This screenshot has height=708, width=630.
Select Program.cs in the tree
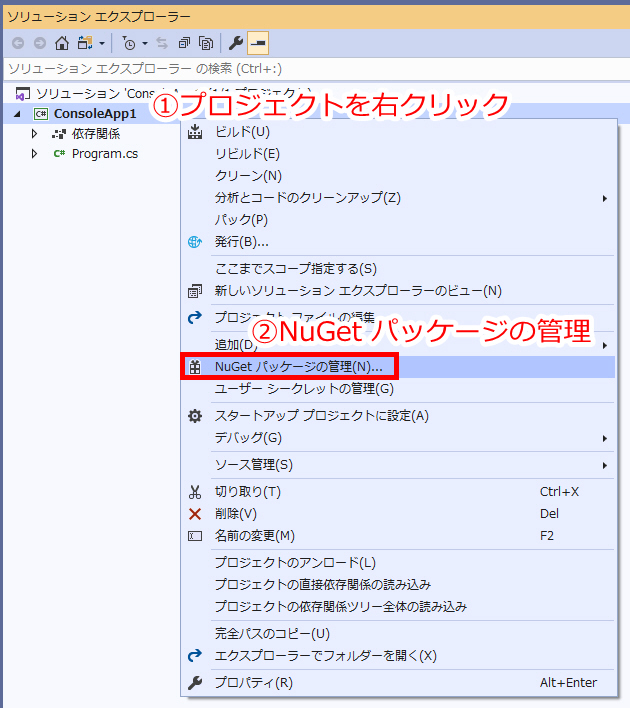105,154
